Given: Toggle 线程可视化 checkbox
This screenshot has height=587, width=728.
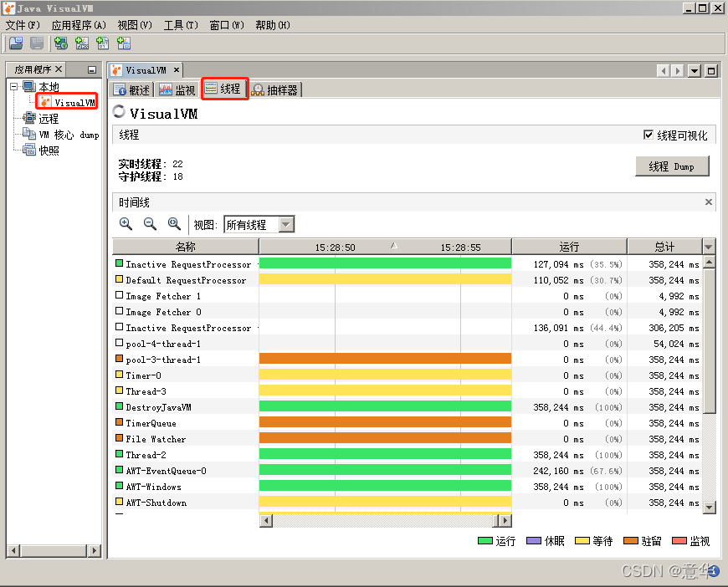Looking at the screenshot, I should [x=649, y=135].
